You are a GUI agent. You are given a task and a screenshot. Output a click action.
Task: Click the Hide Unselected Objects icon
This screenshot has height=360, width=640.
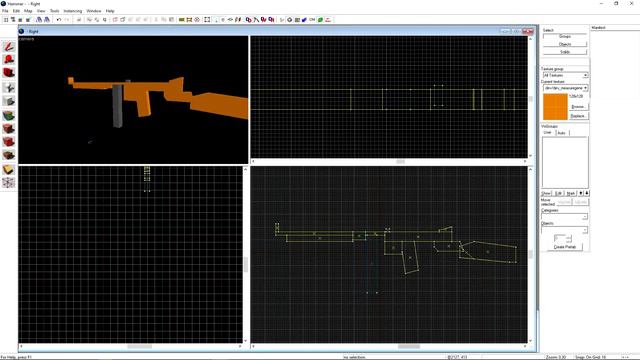coord(122,20)
